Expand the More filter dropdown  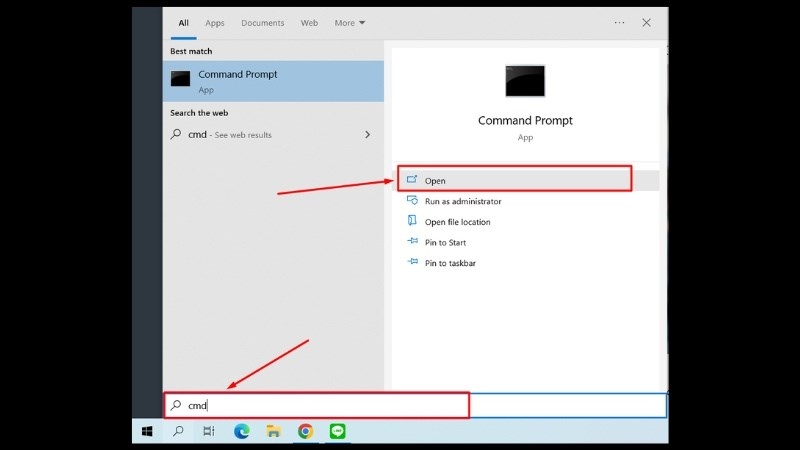pyautogui.click(x=349, y=22)
